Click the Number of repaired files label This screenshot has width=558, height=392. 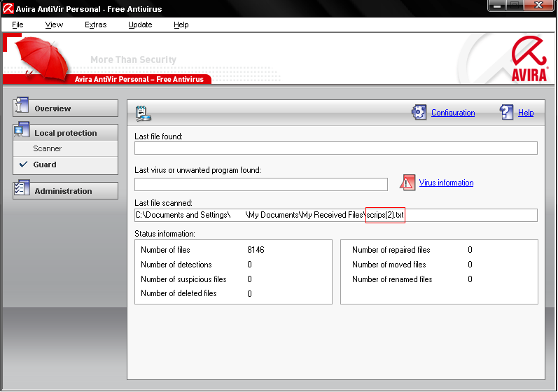(x=391, y=250)
